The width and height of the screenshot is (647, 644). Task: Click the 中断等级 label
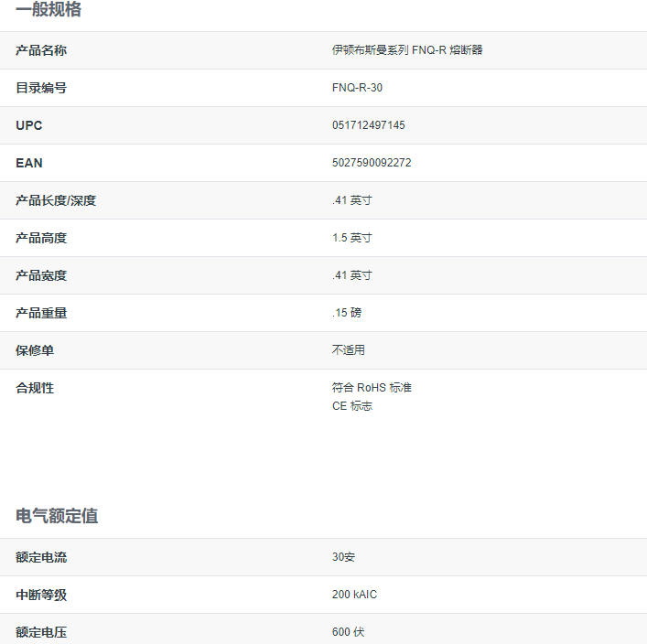click(x=41, y=596)
